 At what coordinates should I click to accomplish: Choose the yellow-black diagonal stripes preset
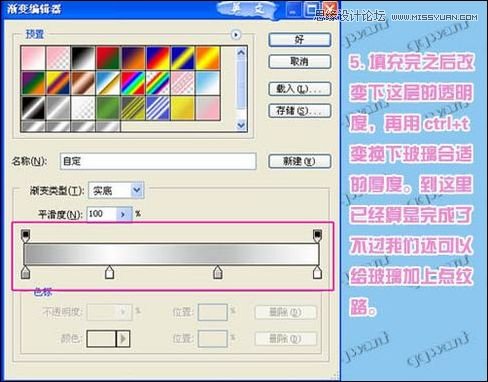click(x=133, y=108)
